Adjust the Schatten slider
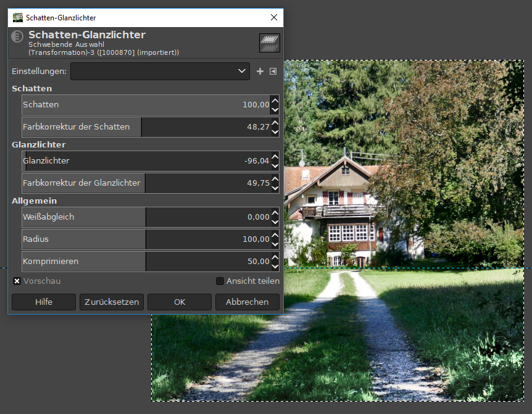This screenshot has height=414, width=532. [x=146, y=105]
